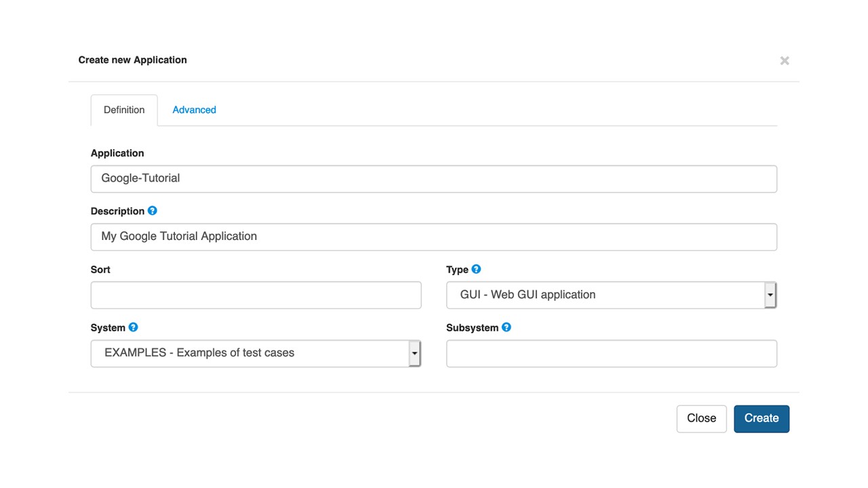Click the Description help question mark icon
Viewport: 868px width, 488px height.
tap(153, 211)
